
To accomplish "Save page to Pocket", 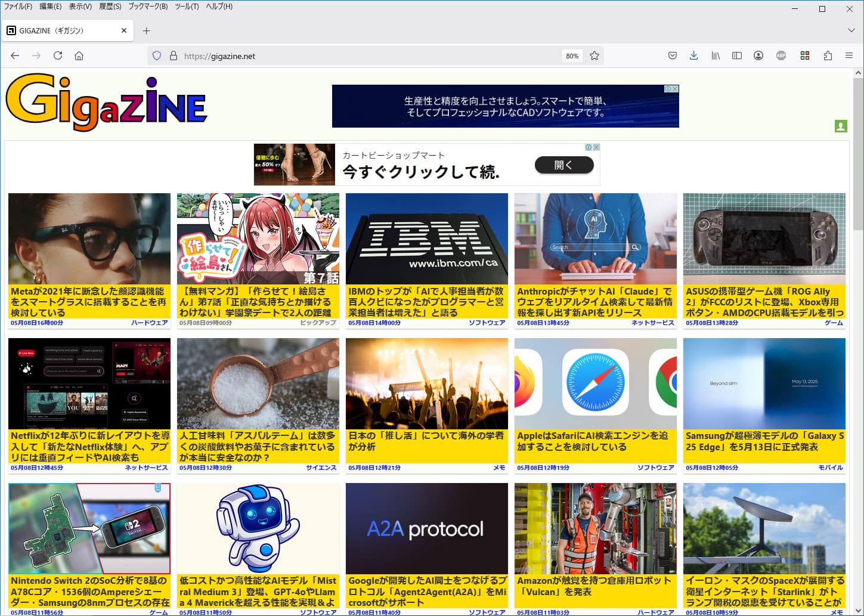I will pyautogui.click(x=673, y=55).
